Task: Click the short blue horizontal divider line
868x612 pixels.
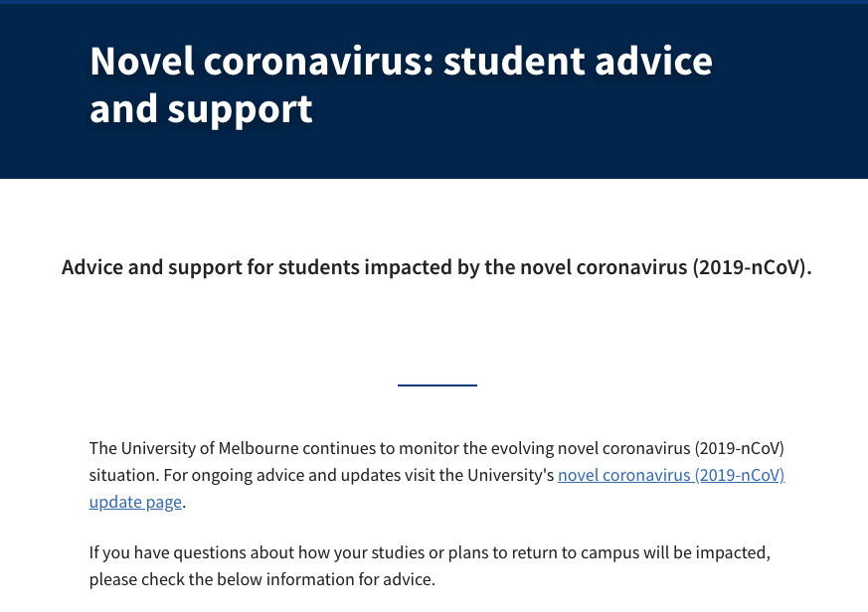Action: [x=437, y=385]
